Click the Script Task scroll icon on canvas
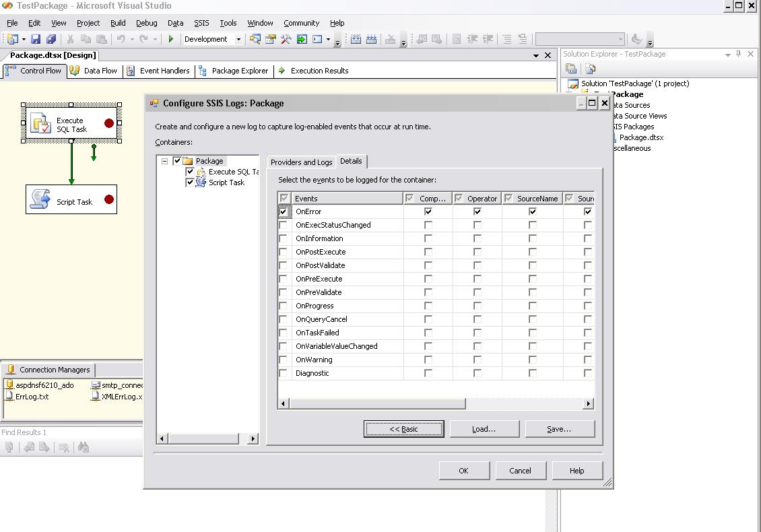 click(x=40, y=199)
